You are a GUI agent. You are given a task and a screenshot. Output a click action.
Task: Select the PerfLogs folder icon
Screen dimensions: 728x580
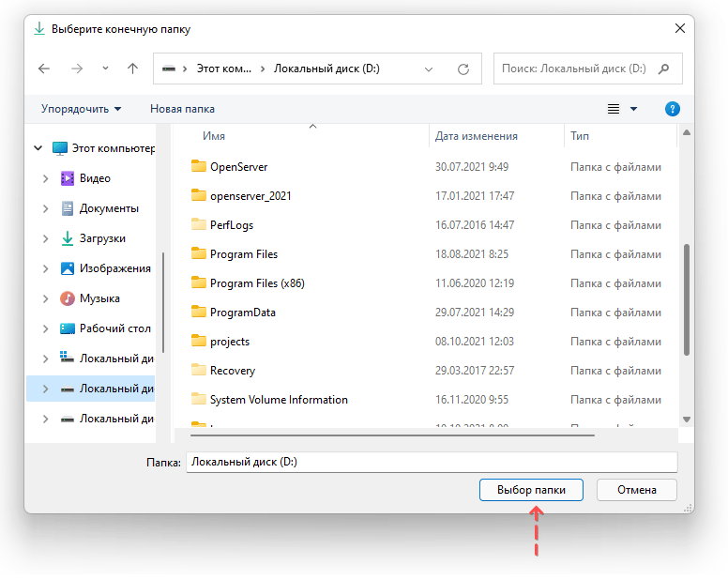pyautogui.click(x=199, y=224)
